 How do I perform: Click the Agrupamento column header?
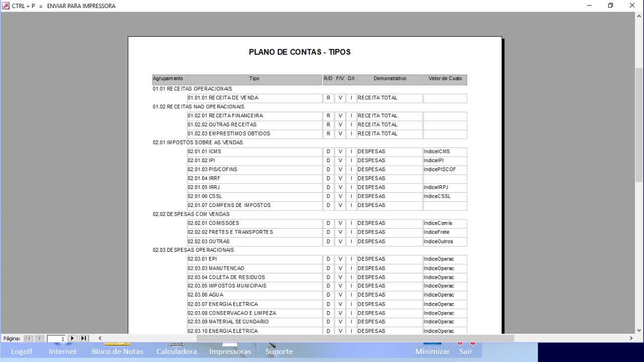(x=170, y=80)
